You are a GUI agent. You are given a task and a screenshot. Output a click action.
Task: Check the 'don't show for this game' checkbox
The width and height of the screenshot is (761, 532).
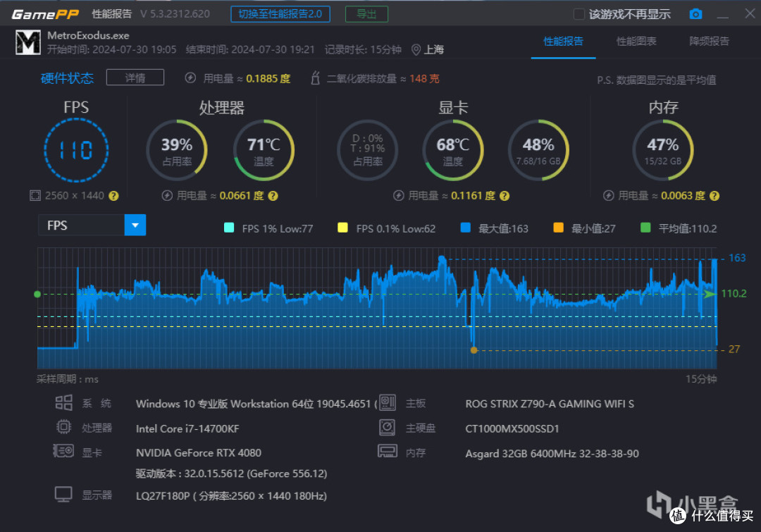tap(579, 14)
